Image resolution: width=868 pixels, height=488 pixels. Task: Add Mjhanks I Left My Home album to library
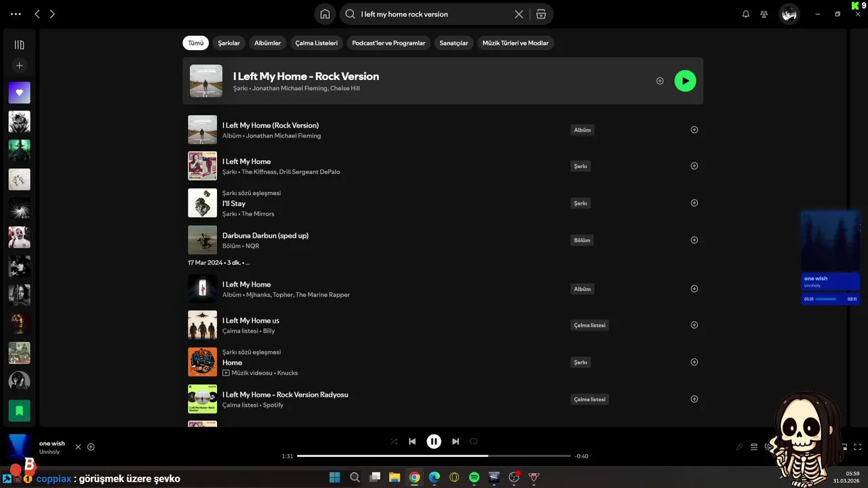tap(694, 289)
